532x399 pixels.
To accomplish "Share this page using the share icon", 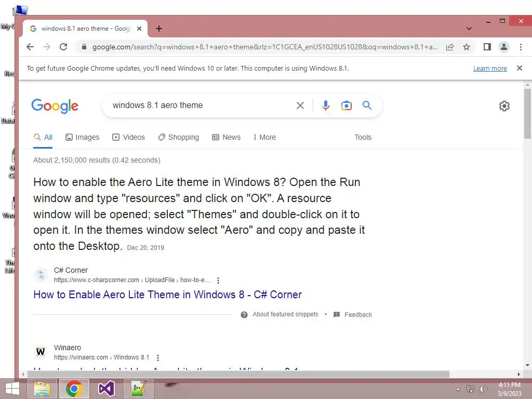I will (x=450, y=47).
